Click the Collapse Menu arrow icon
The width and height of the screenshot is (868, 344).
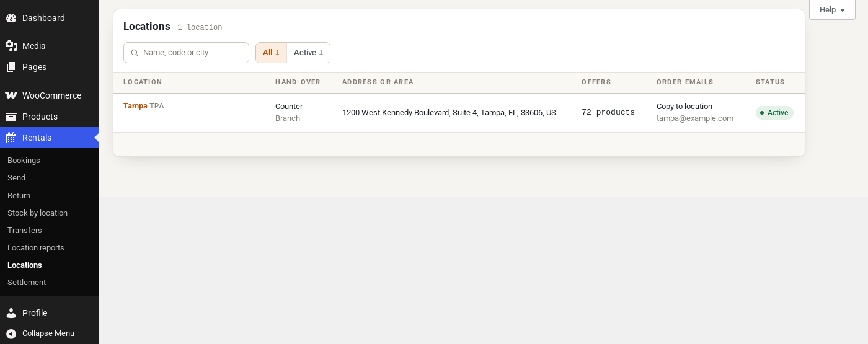11,333
